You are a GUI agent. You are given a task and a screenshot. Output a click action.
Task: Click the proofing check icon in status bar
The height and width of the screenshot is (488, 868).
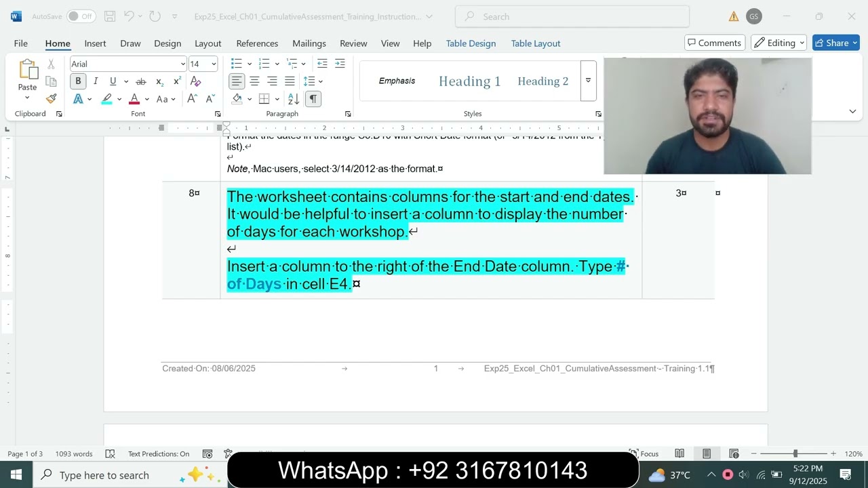tap(110, 453)
